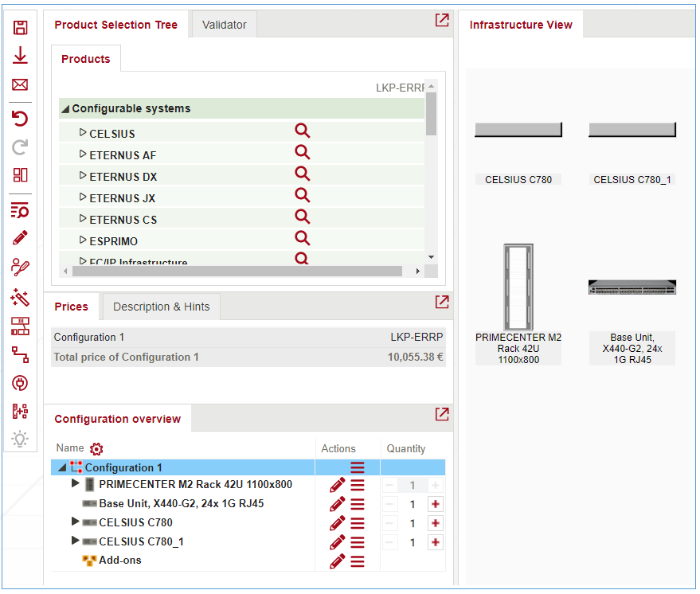Click the pencil edit icon in left toolbar
Screen dimensions: 700x594
pyautogui.click(x=20, y=237)
